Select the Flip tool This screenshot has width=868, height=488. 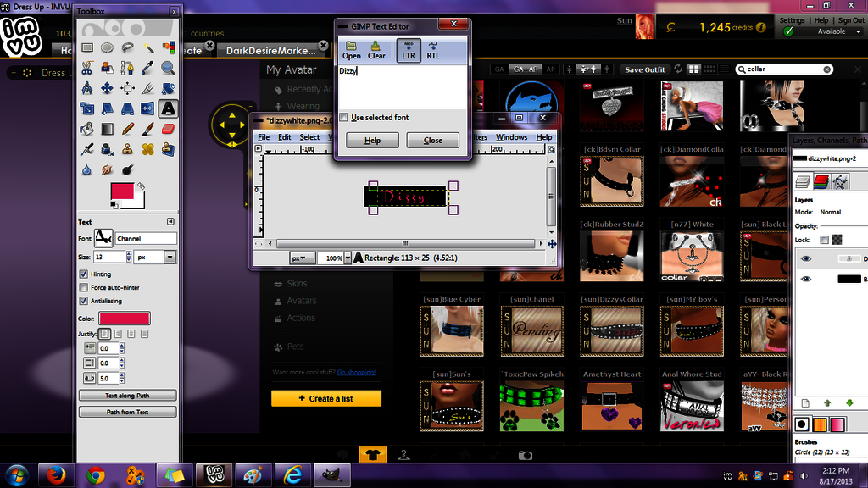147,108
